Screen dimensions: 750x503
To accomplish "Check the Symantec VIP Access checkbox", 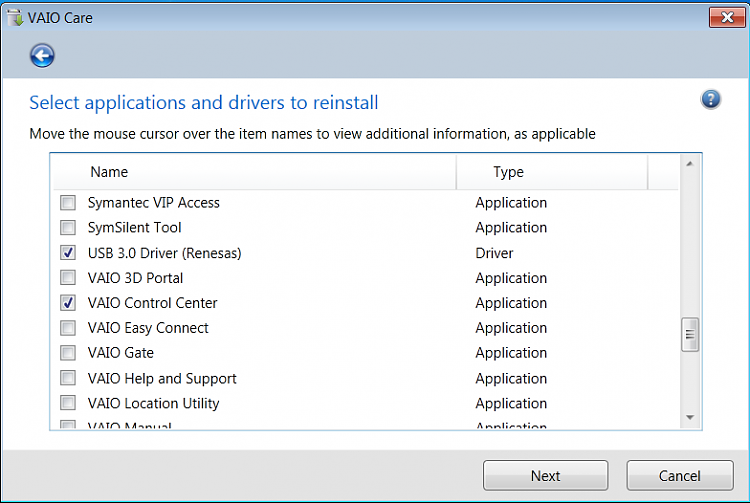I will tap(68, 203).
